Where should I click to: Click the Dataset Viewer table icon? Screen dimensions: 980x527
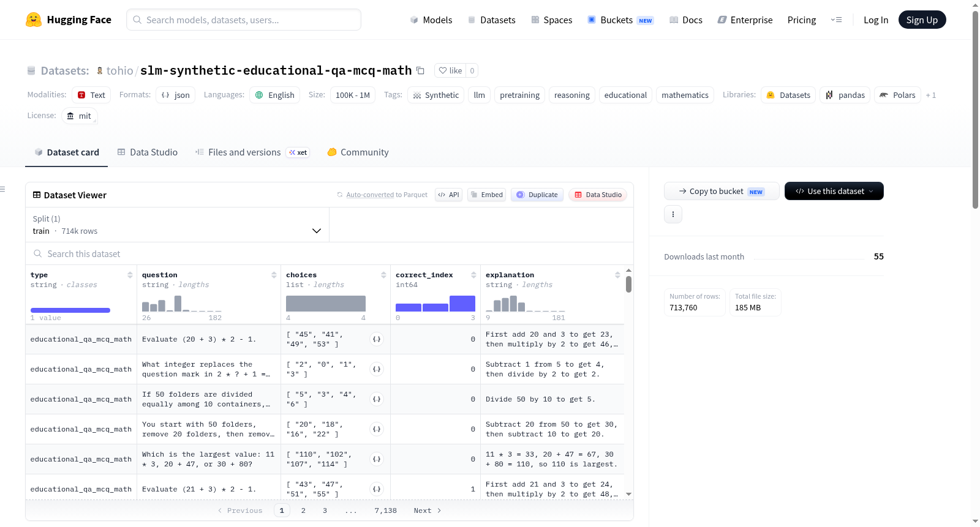(37, 195)
